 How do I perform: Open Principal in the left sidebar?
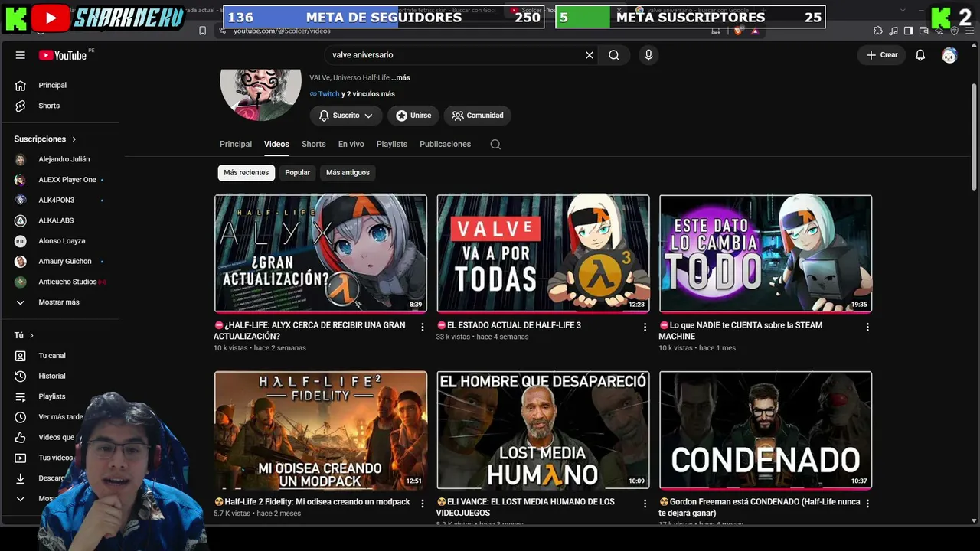[x=54, y=85]
